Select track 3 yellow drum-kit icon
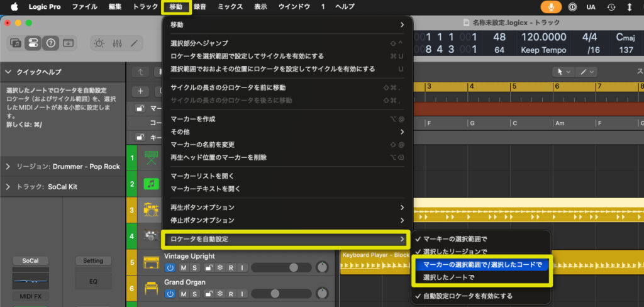Screen dimensions: 644x307 point(152,210)
